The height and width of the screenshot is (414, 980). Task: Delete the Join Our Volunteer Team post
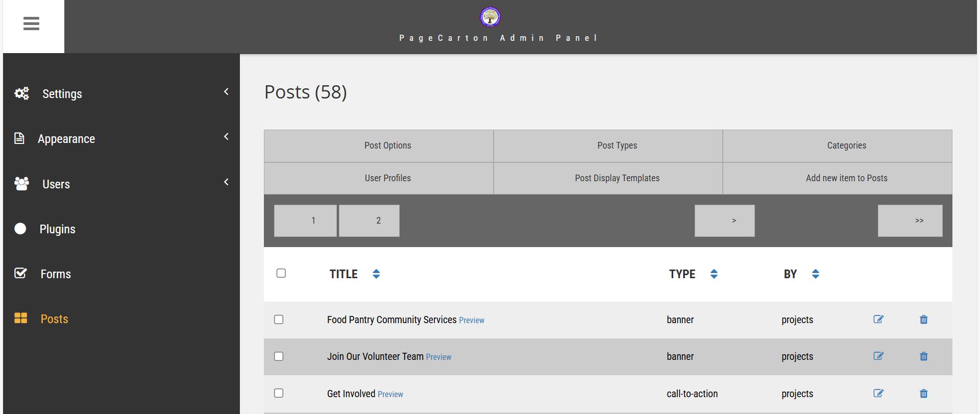click(923, 356)
